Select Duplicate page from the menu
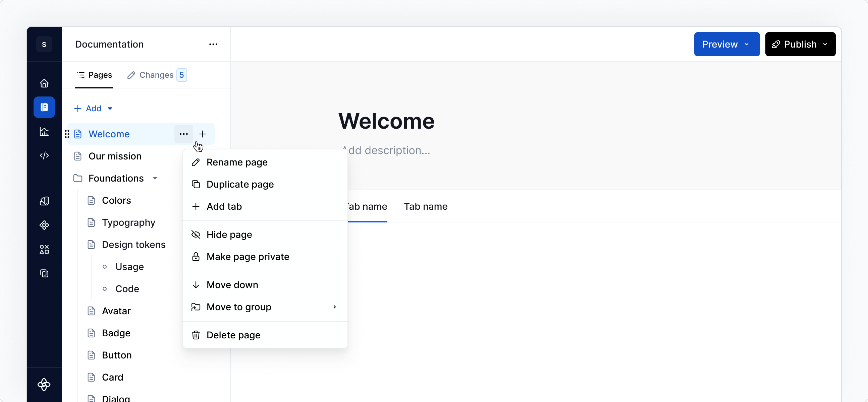This screenshot has width=868, height=402. tap(240, 184)
